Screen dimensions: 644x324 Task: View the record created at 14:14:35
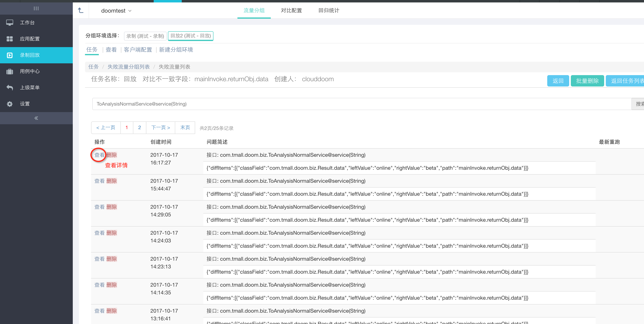[99, 285]
